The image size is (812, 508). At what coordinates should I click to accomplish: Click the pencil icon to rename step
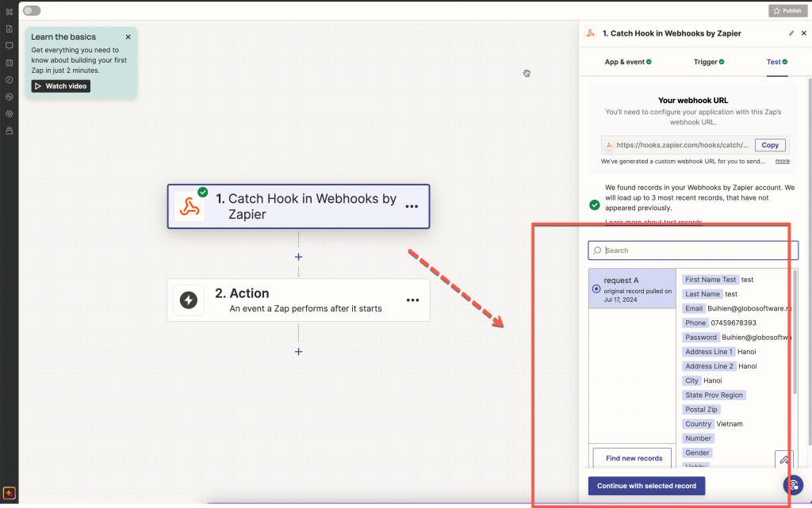click(791, 33)
